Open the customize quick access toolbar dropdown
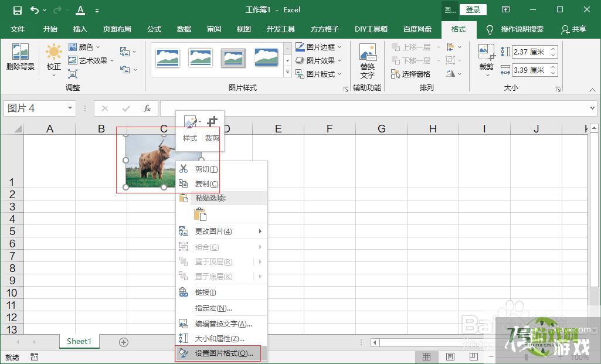 click(97, 11)
